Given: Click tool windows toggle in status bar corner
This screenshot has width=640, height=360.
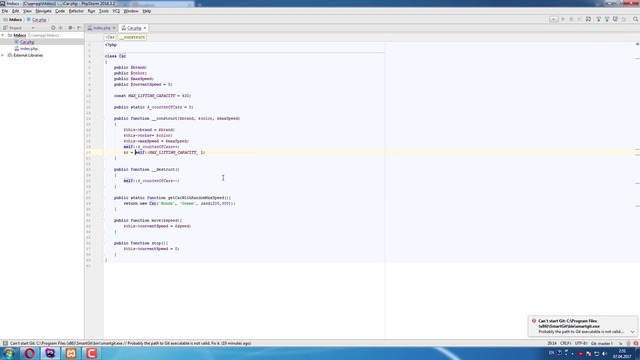Looking at the screenshot, I should pos(5,344).
